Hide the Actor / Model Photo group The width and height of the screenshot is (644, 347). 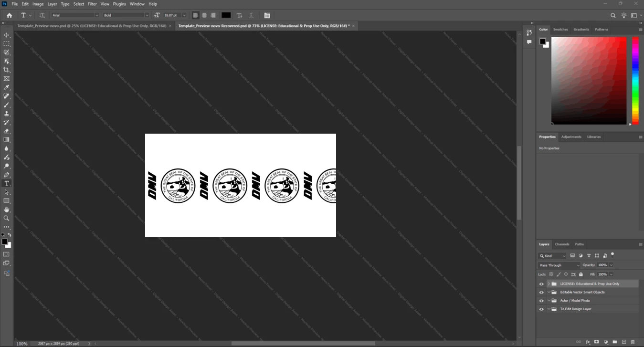pos(541,301)
